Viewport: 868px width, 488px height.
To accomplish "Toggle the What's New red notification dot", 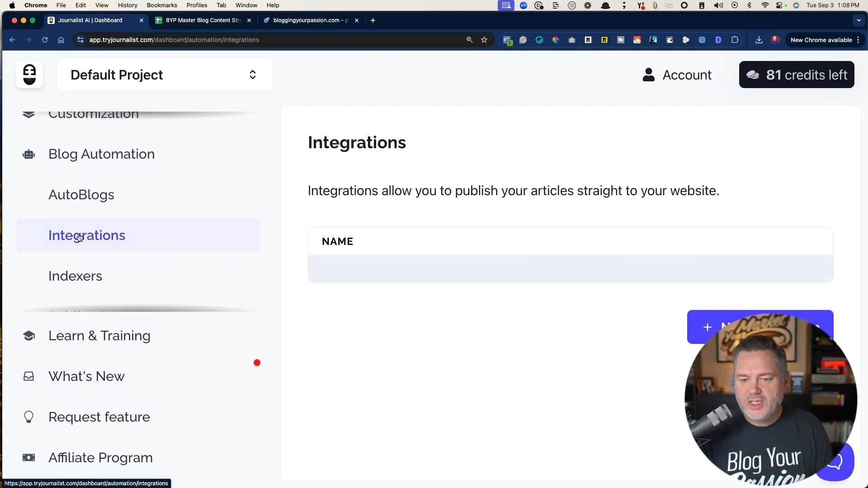I will pos(256,363).
